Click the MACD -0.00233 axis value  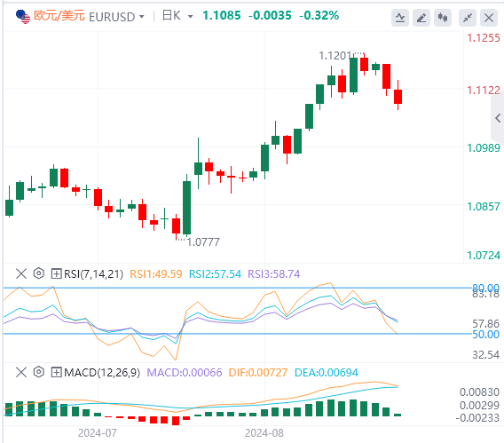point(477,417)
